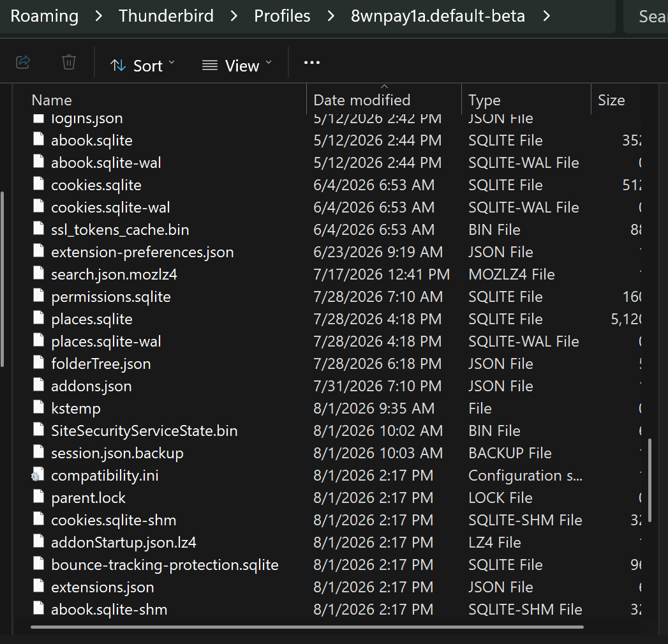Select the bounce-tracking-protection.sqlite file icon

(x=39, y=564)
